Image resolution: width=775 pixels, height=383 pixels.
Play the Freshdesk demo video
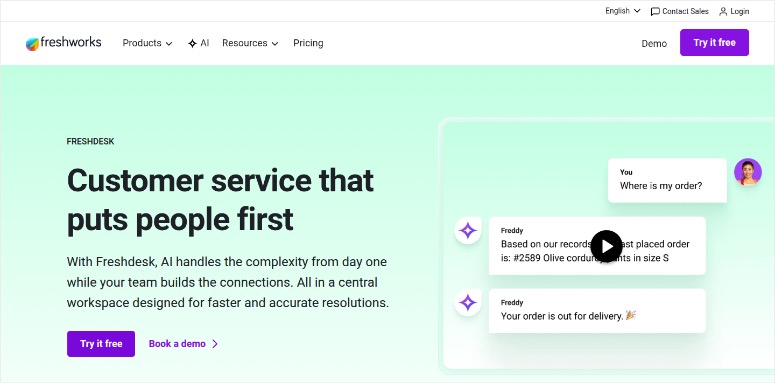click(x=606, y=246)
